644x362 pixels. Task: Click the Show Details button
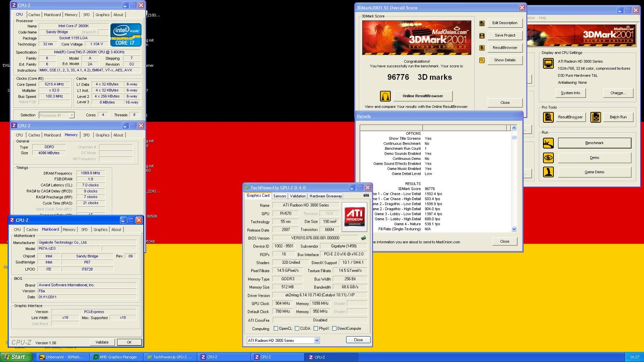[x=505, y=60]
